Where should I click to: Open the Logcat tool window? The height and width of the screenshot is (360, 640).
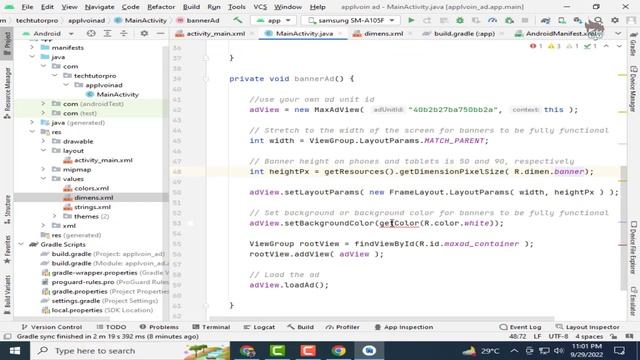[259, 327]
